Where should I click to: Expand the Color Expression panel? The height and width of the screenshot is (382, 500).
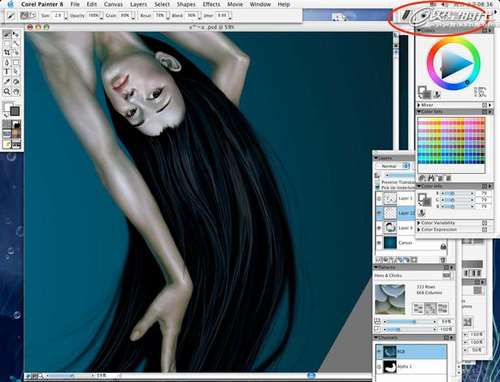click(419, 230)
